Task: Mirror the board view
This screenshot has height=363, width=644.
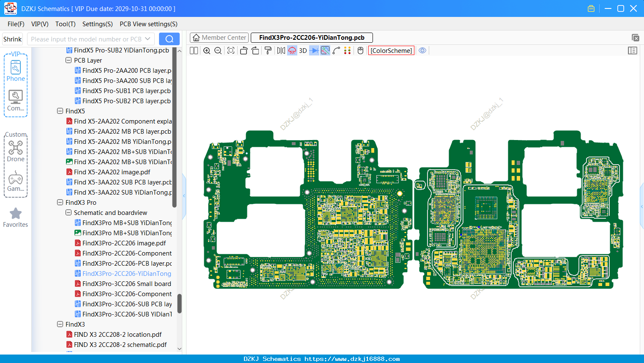Action: point(281,51)
